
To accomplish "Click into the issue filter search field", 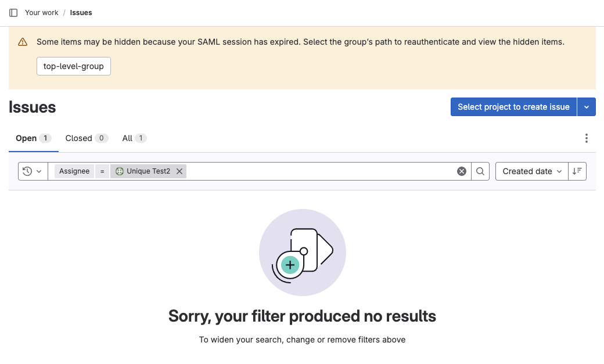I will pos(319,171).
